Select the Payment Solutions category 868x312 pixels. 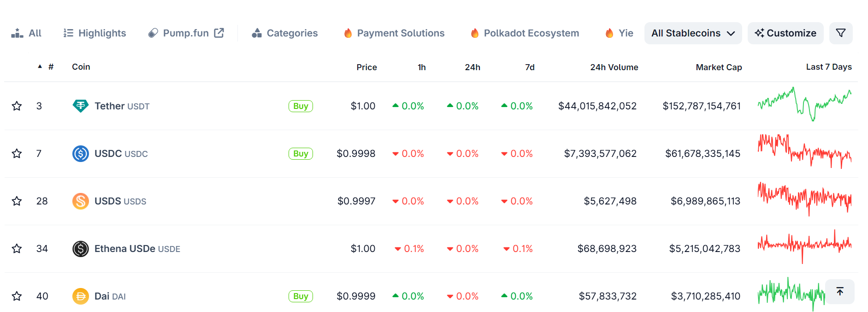tap(394, 33)
